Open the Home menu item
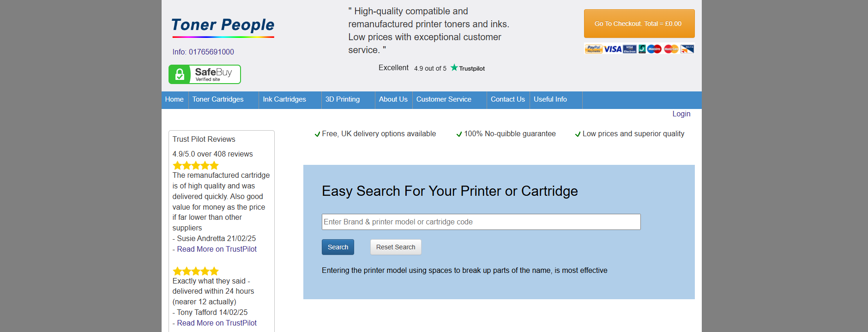This screenshot has width=868, height=332. [x=175, y=99]
